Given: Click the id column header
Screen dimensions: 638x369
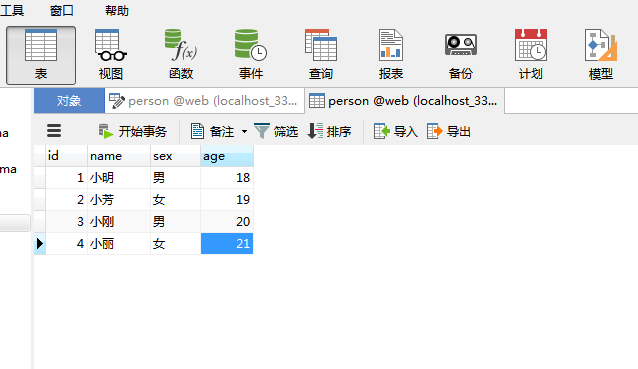Looking at the screenshot, I should [66, 156].
